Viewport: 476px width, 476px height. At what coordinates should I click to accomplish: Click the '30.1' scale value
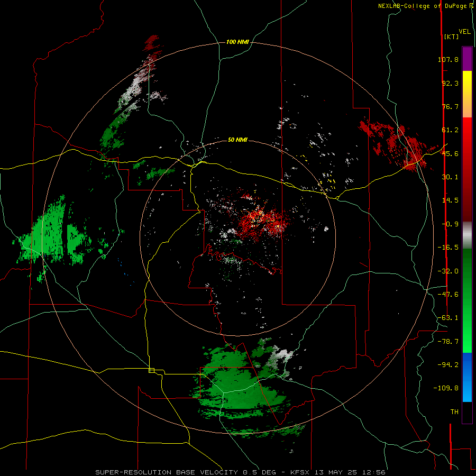[x=450, y=177]
